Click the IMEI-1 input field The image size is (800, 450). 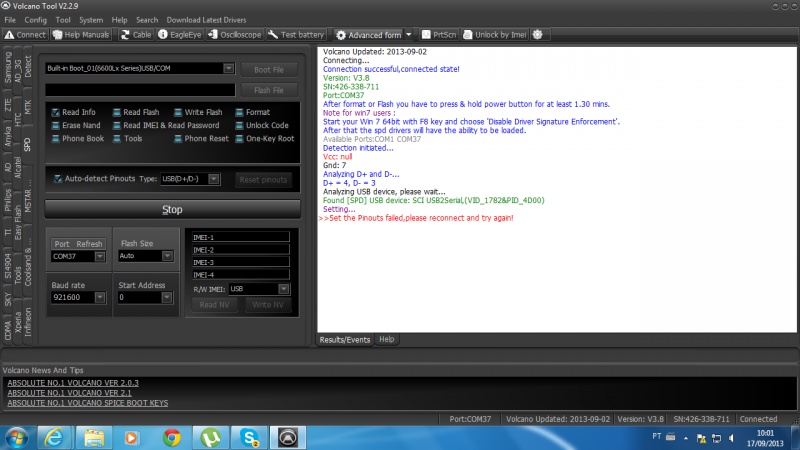tap(240, 237)
